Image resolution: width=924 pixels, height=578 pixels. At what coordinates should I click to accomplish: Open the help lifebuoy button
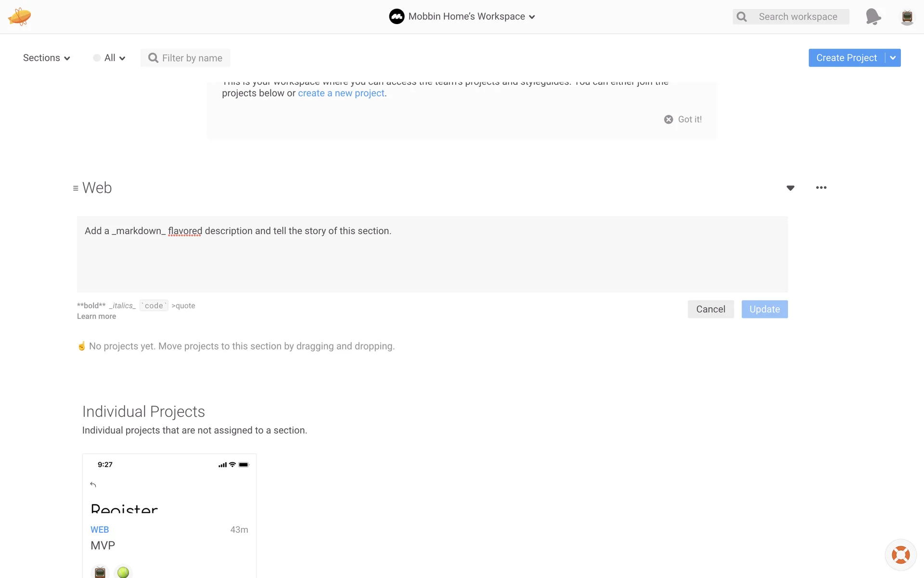(900, 555)
